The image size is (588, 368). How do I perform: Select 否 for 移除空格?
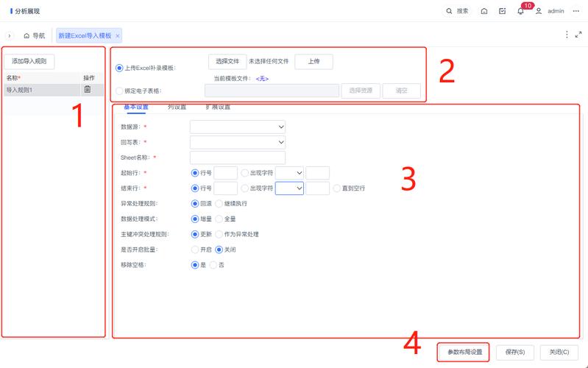pyautogui.click(x=213, y=265)
